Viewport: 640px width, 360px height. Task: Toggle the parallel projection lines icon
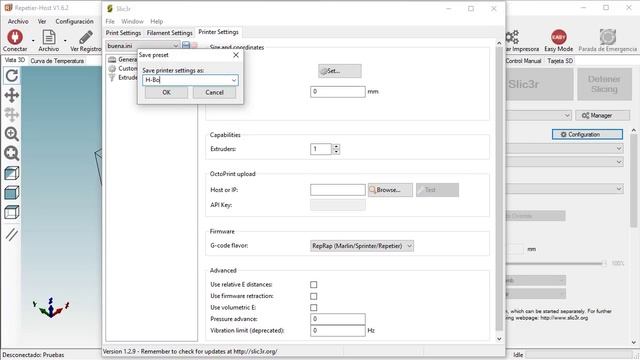pyautogui.click(x=12, y=234)
